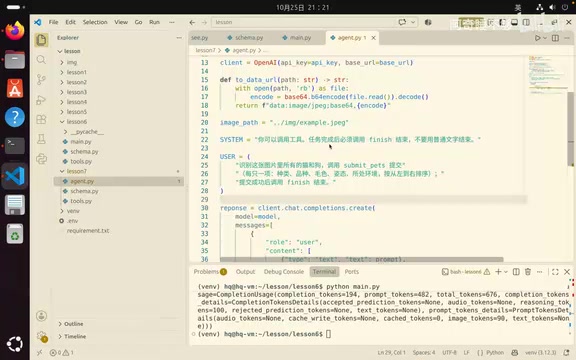Open the Accounts icon in the activity bar
This screenshot has height=360, width=576.
coord(42,316)
